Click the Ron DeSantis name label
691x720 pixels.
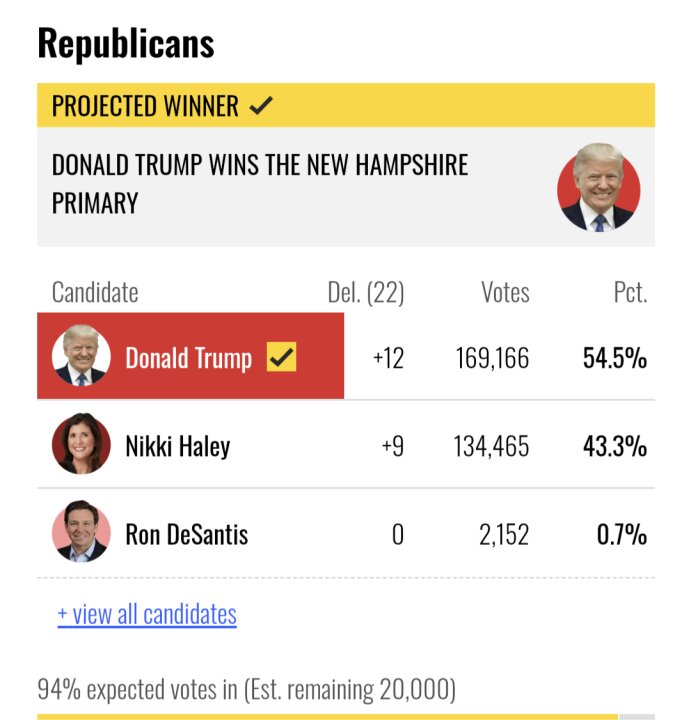186,534
